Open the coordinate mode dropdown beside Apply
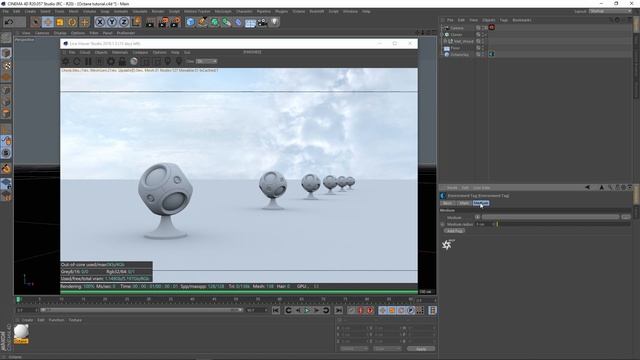The image size is (640, 360). (x=354, y=349)
